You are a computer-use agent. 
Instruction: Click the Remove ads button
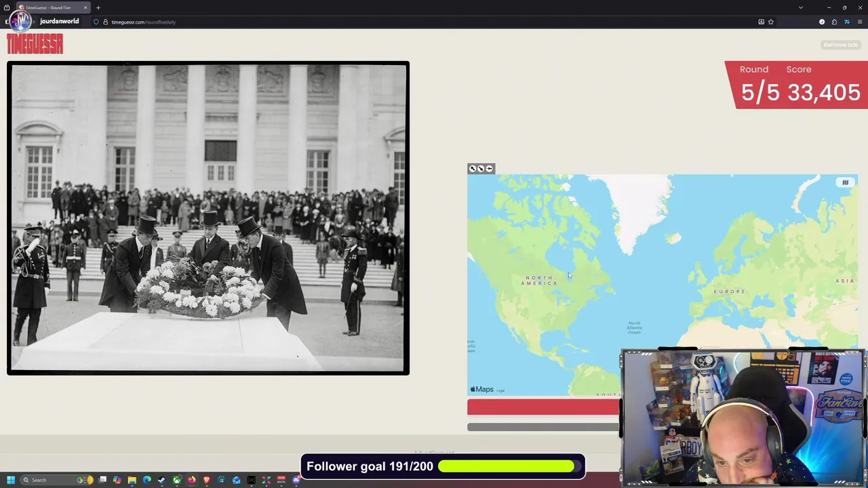[840, 45]
